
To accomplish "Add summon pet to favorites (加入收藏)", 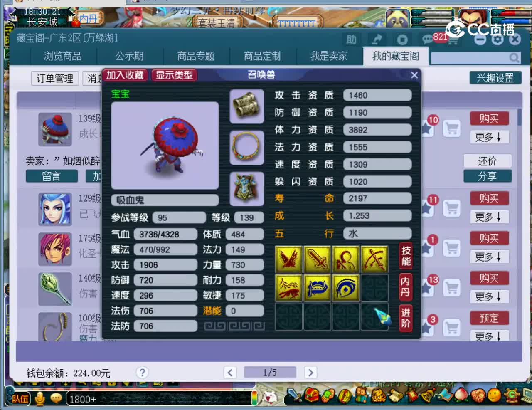I will click(x=125, y=75).
